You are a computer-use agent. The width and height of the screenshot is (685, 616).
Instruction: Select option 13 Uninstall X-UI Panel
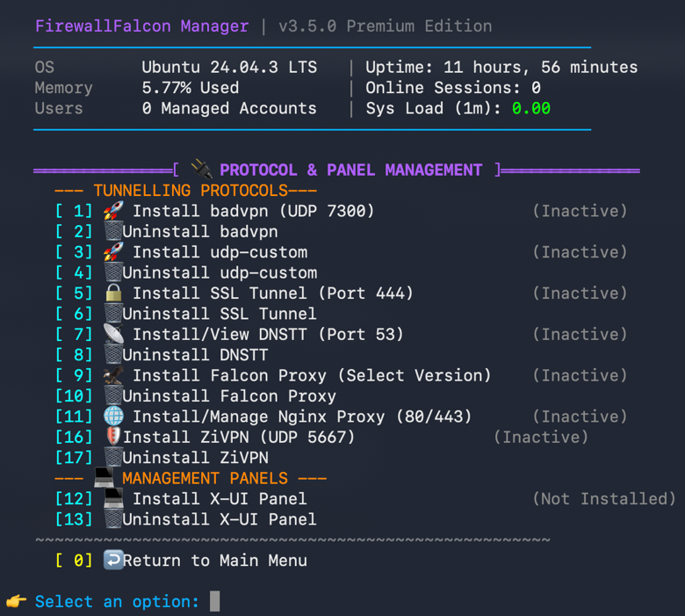185,519
